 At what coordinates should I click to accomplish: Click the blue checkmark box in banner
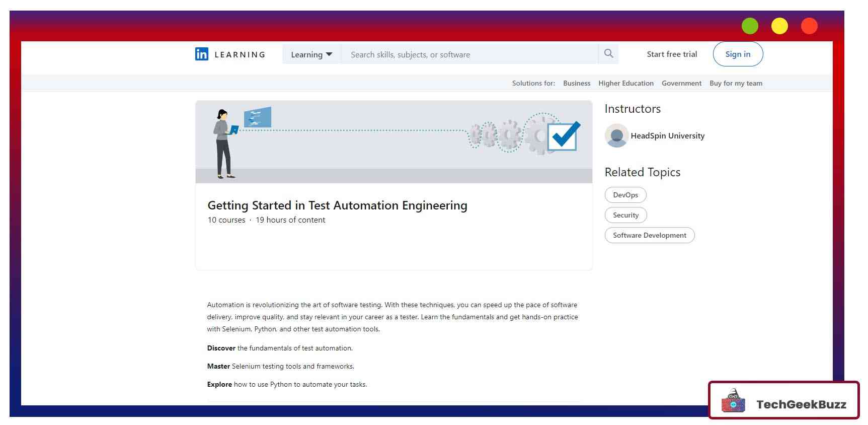[x=563, y=136]
